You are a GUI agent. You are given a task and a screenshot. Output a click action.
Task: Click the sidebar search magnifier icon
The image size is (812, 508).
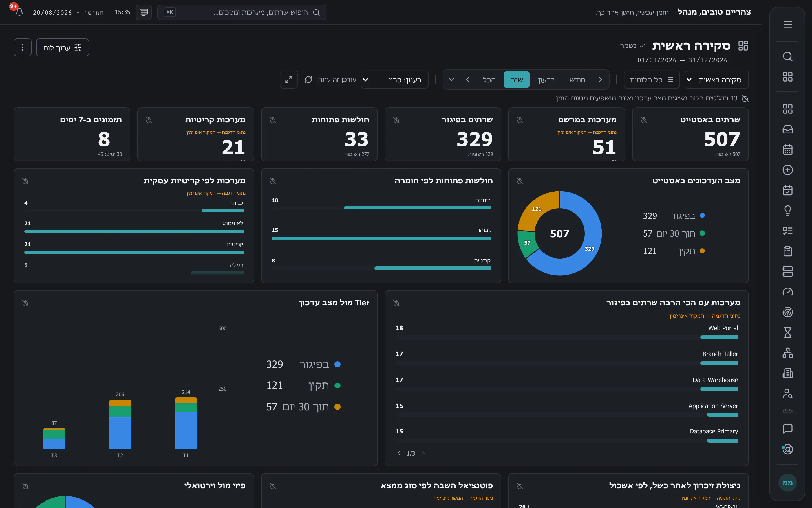tap(787, 56)
